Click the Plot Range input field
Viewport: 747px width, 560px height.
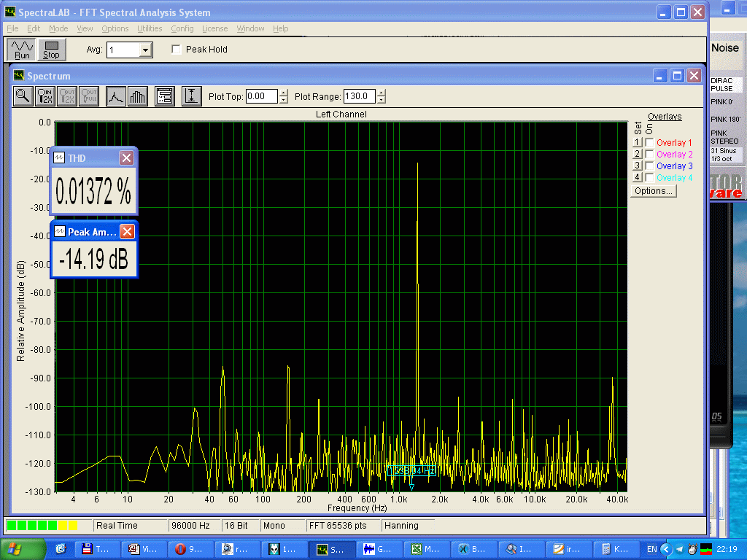point(359,96)
